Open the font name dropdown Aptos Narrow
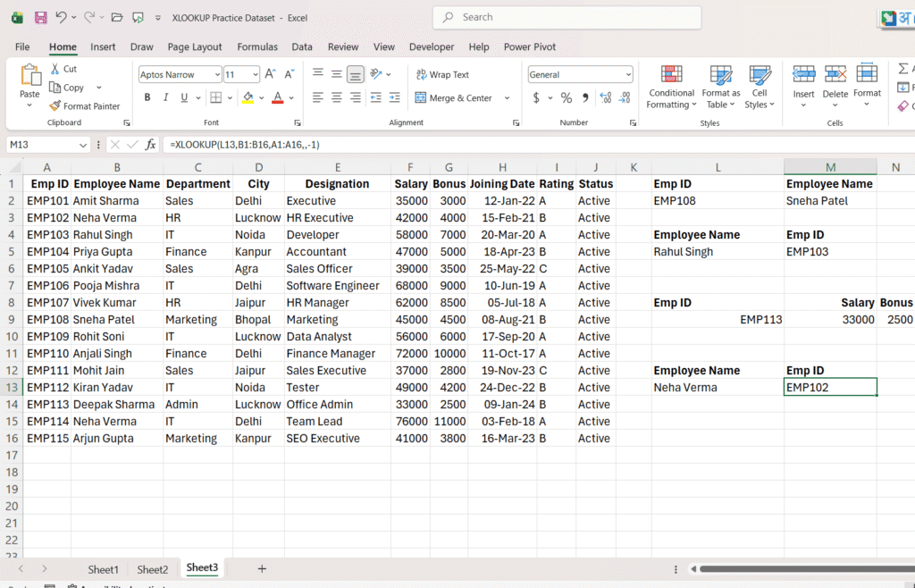 coord(217,75)
